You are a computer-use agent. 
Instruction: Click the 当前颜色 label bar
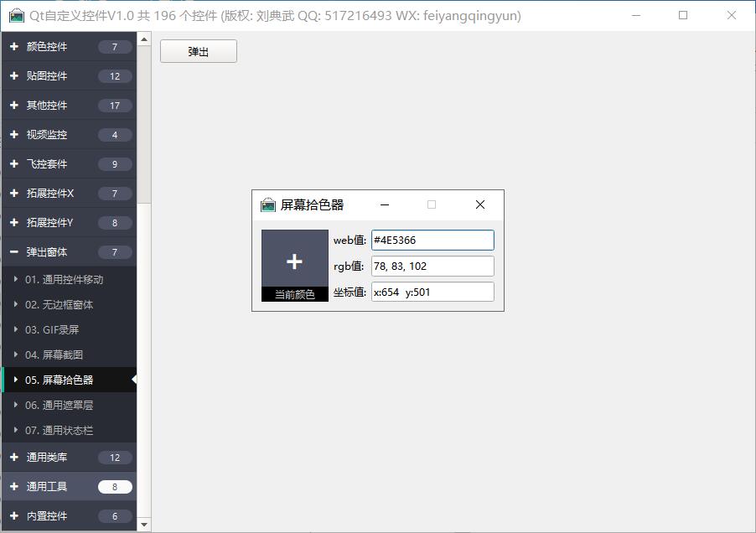point(294,294)
